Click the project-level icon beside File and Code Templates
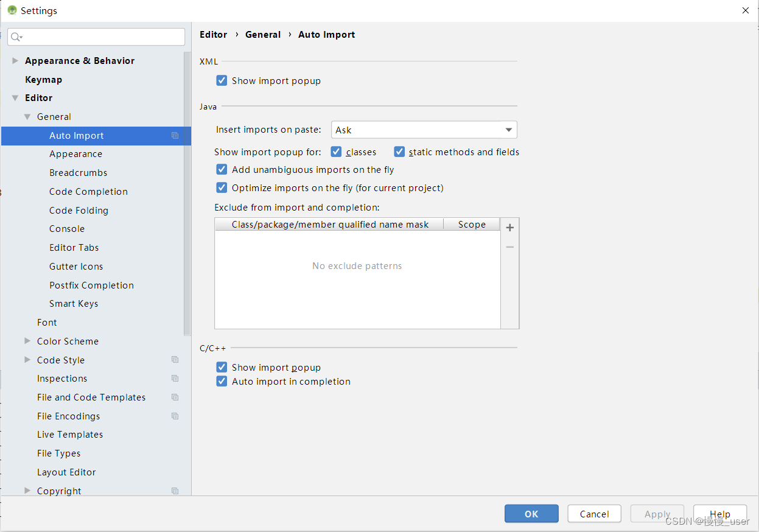This screenshot has height=532, width=759. [x=175, y=397]
